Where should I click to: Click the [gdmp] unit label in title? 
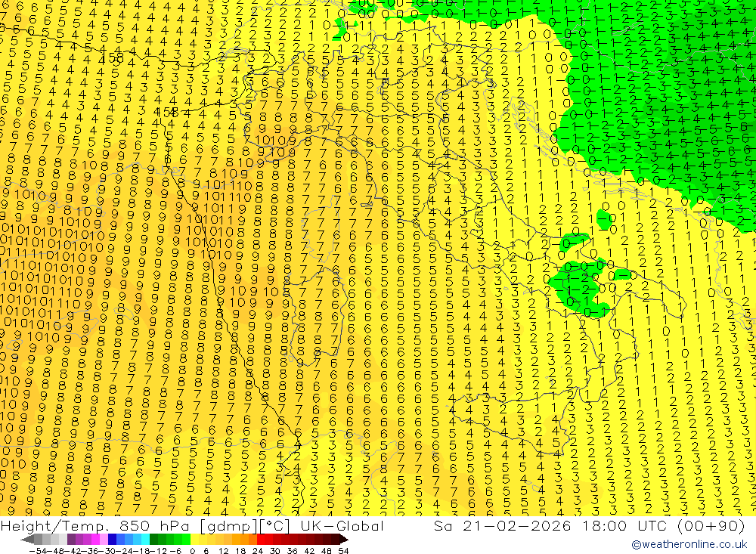click(x=229, y=525)
